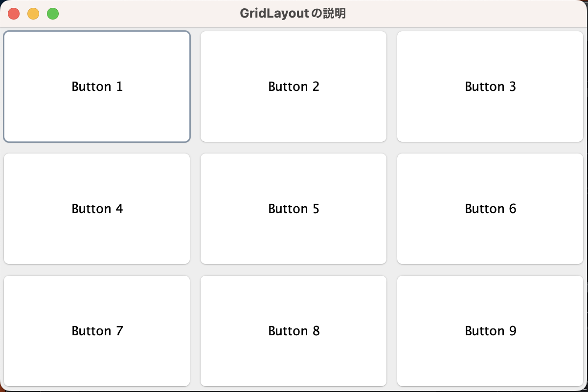Close the GridLayout window with red button
Screen dimensions: 588x392
click(x=14, y=14)
